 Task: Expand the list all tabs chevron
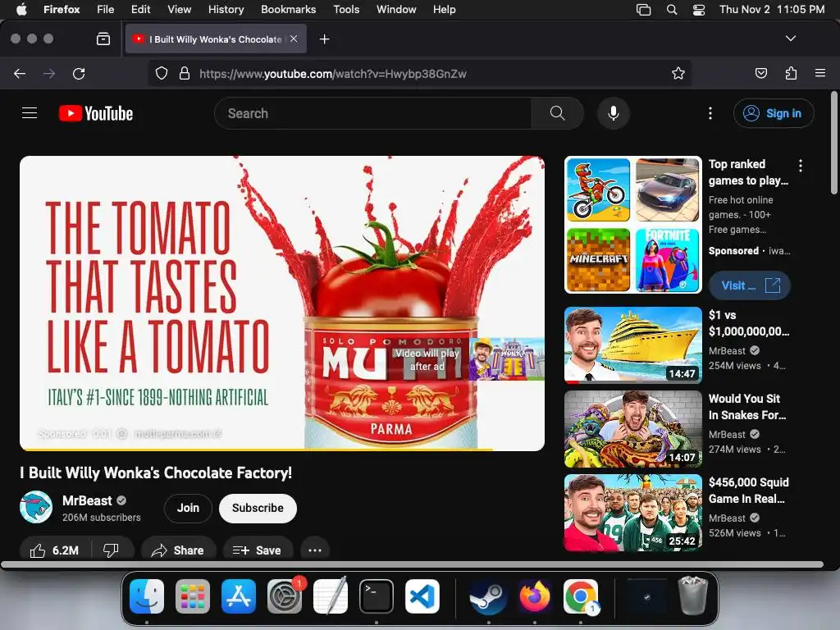coord(790,39)
